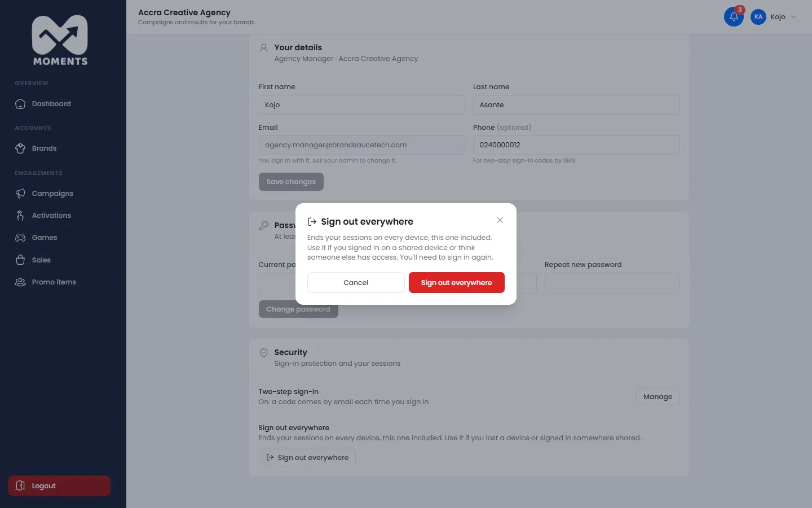The height and width of the screenshot is (508, 812).
Task: Click the Logout button in the sidebar
Action: click(59, 486)
